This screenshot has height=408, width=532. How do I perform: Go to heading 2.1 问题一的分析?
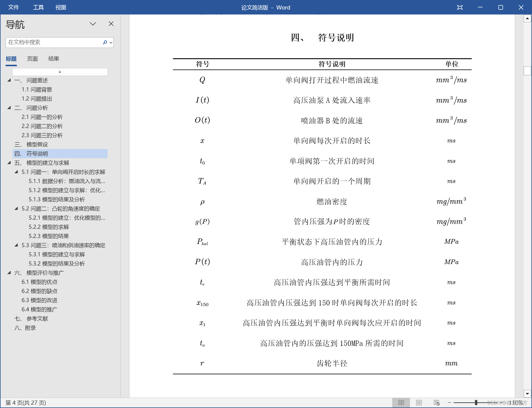[x=42, y=117]
